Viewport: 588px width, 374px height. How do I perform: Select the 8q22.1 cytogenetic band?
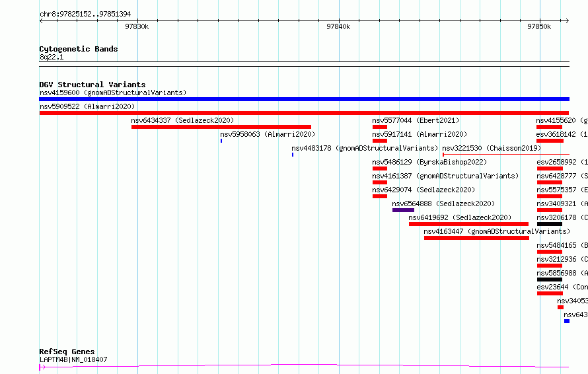point(304,64)
